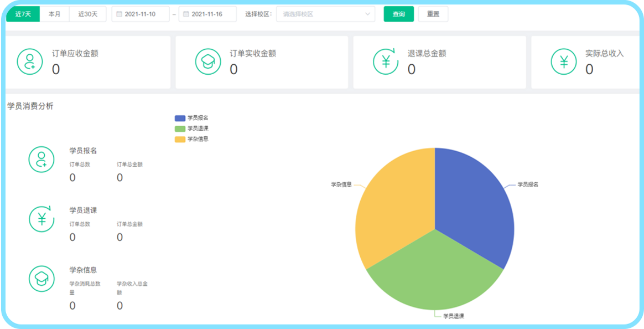Open the start date picker 2021-11-10
This screenshot has height=329, width=644.
pos(144,14)
